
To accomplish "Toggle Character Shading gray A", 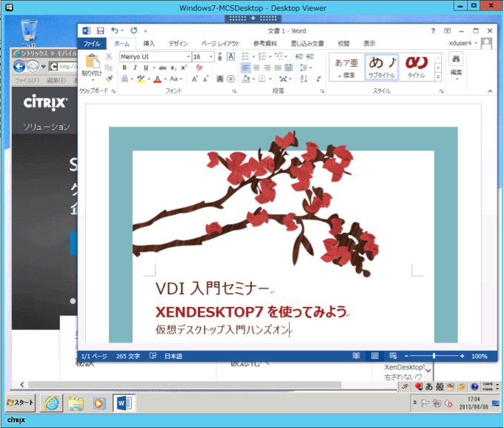I will 220,79.
